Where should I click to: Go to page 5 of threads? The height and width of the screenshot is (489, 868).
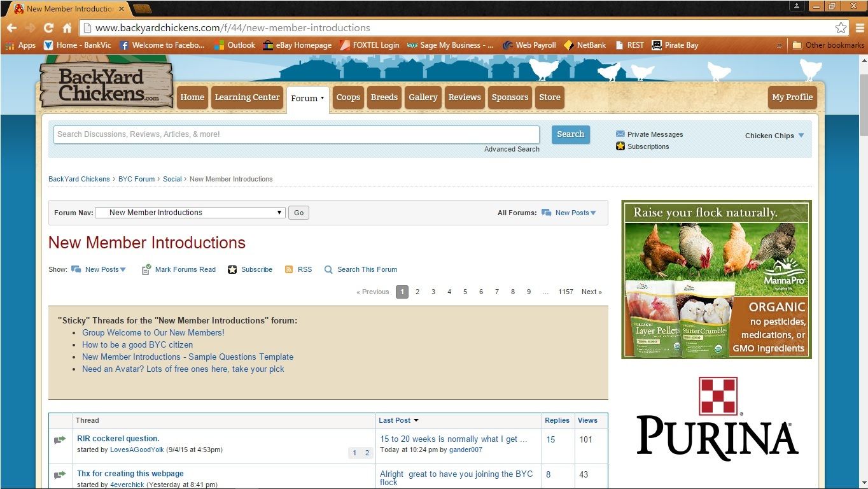pyautogui.click(x=465, y=292)
